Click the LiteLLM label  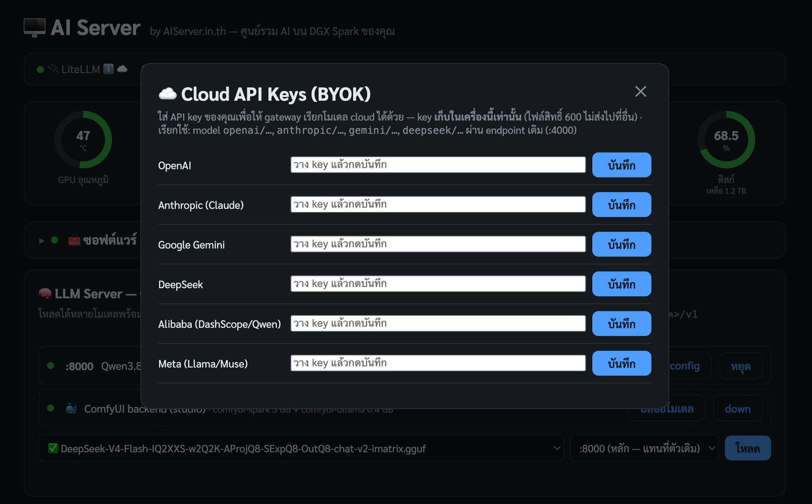pos(81,69)
